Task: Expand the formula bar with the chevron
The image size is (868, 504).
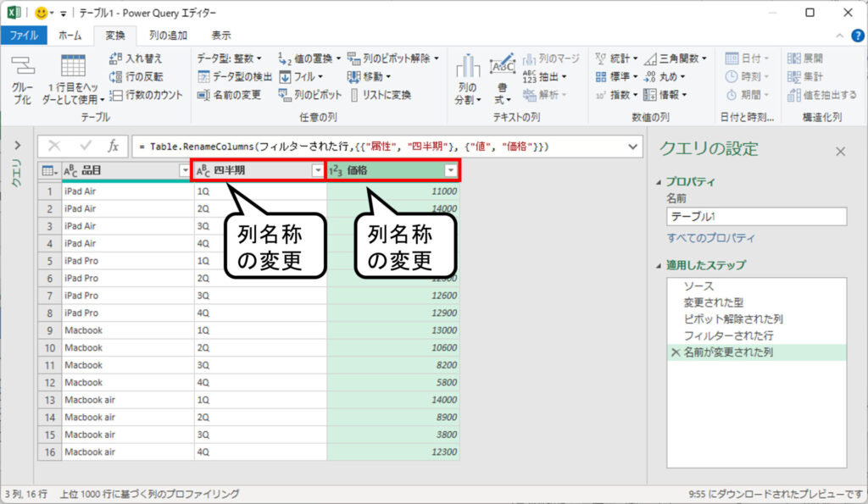Action: pos(632,147)
